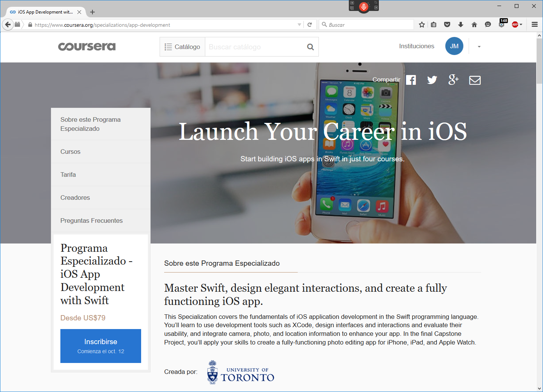The image size is (543, 392).
Task: Open the Instituciones link
Action: coord(417,46)
